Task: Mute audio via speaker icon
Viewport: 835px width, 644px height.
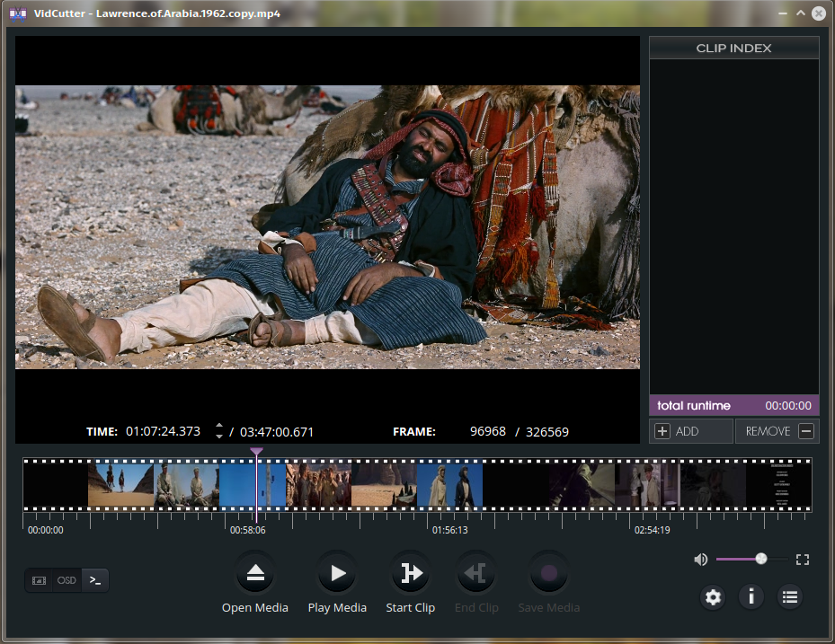Action: pos(701,560)
